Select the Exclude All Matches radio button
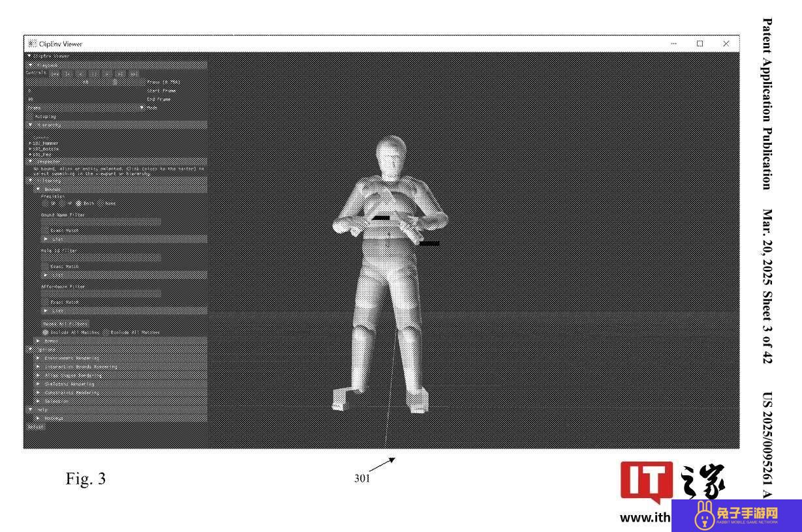 (106, 332)
